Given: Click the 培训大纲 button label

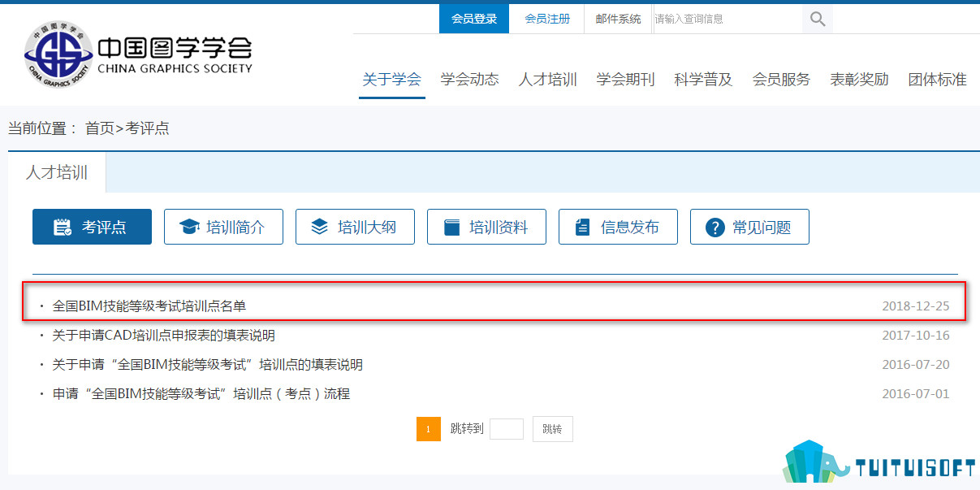Looking at the screenshot, I should coord(367,228).
